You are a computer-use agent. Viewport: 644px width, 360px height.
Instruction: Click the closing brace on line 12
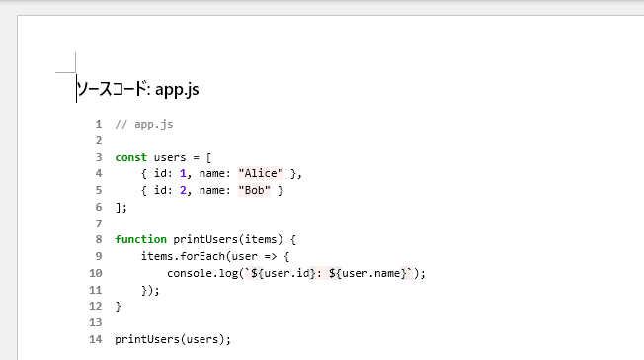119,307
